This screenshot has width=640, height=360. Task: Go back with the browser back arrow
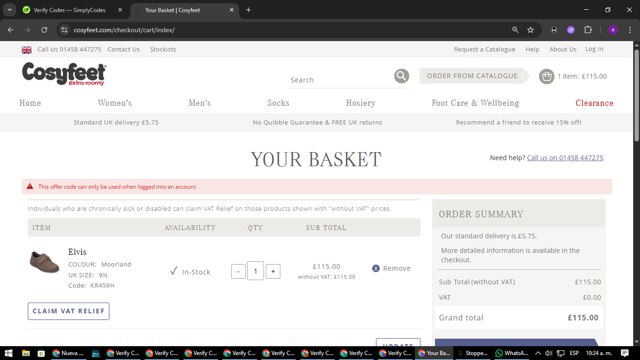pos(11,30)
